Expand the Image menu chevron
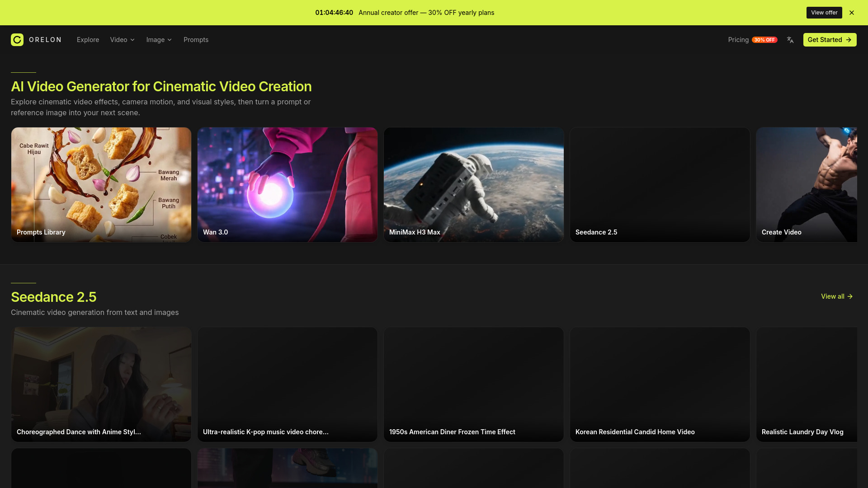868x488 pixels. (170, 40)
